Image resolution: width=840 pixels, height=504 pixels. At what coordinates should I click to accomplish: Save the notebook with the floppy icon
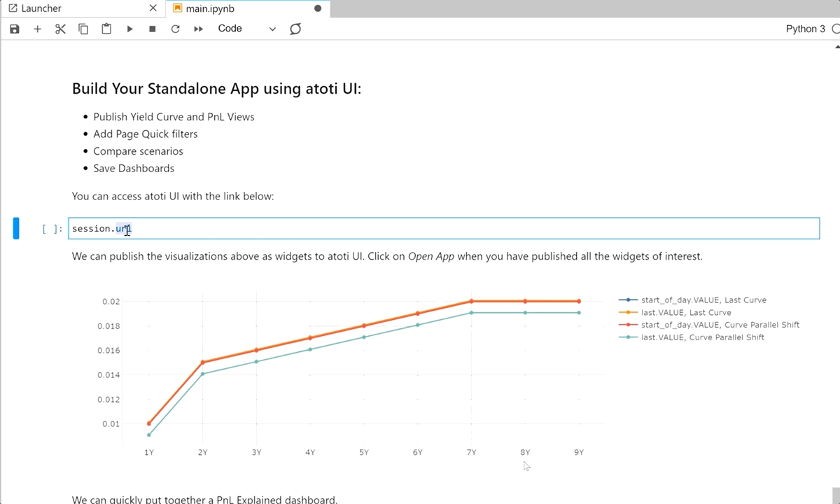pos(15,29)
